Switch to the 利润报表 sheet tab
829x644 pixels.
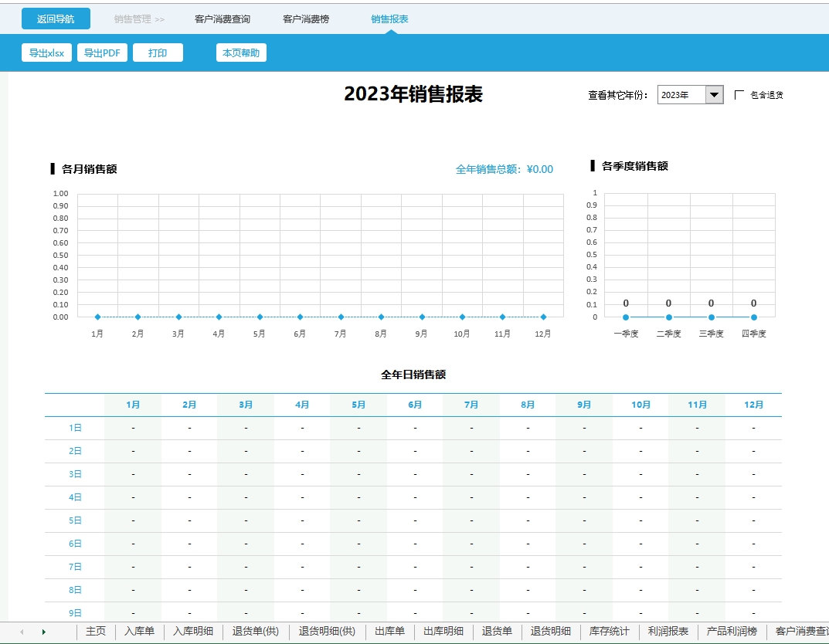(x=668, y=632)
